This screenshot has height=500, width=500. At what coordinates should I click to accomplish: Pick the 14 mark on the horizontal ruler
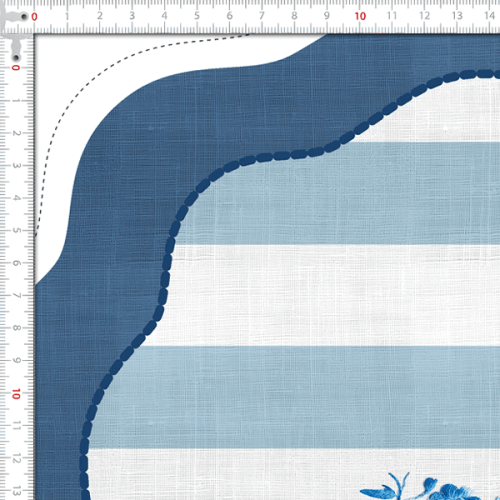pos(489,16)
